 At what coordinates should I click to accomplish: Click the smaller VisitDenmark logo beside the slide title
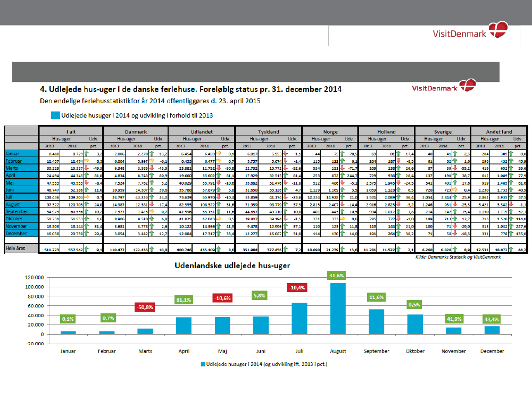(x=444, y=86)
